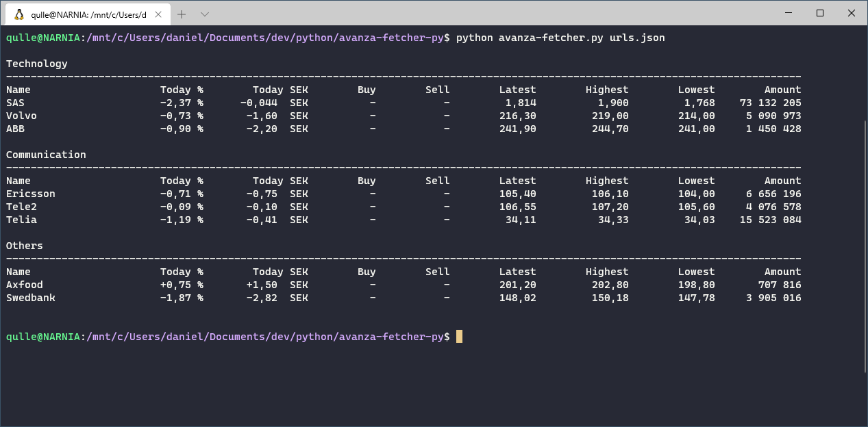Screen dimensions: 868x427
Task: Click Tele2 today percent -0,09 %
Action: pyautogui.click(x=182, y=207)
